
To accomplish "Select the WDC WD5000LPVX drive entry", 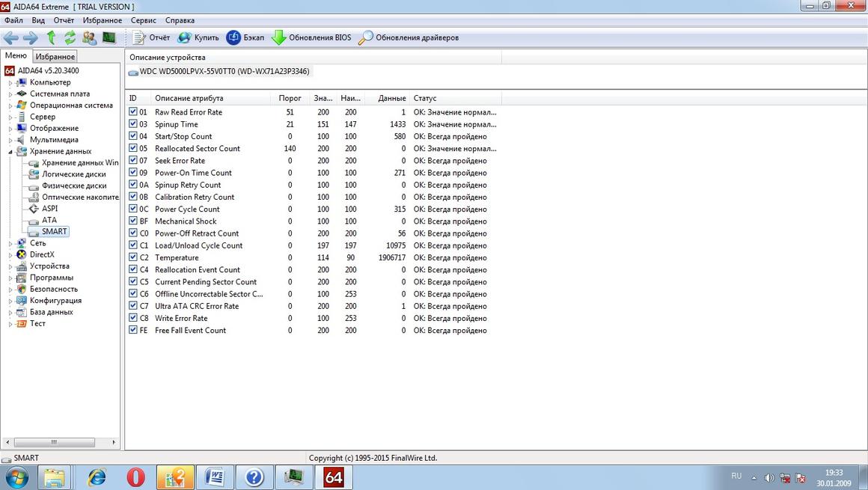I will click(224, 71).
